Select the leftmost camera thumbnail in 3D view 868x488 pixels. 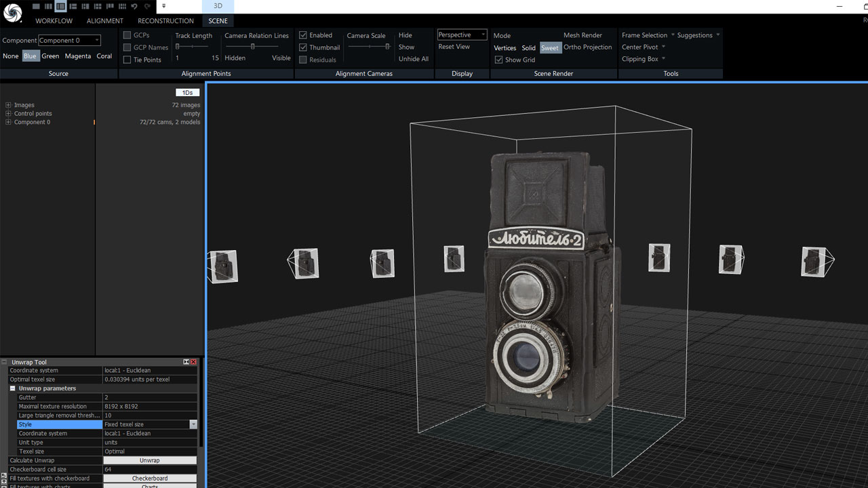(222, 266)
